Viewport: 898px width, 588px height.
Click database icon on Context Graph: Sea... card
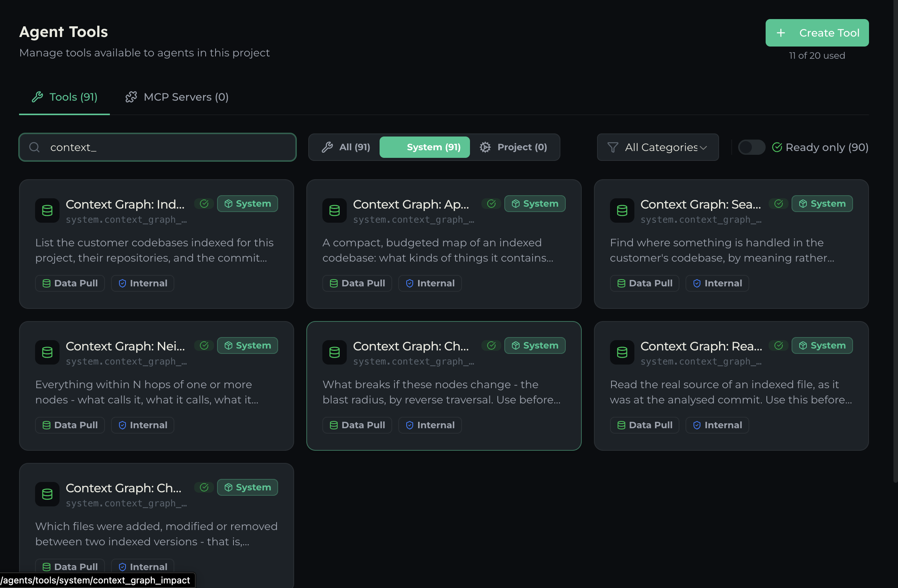pyautogui.click(x=622, y=210)
